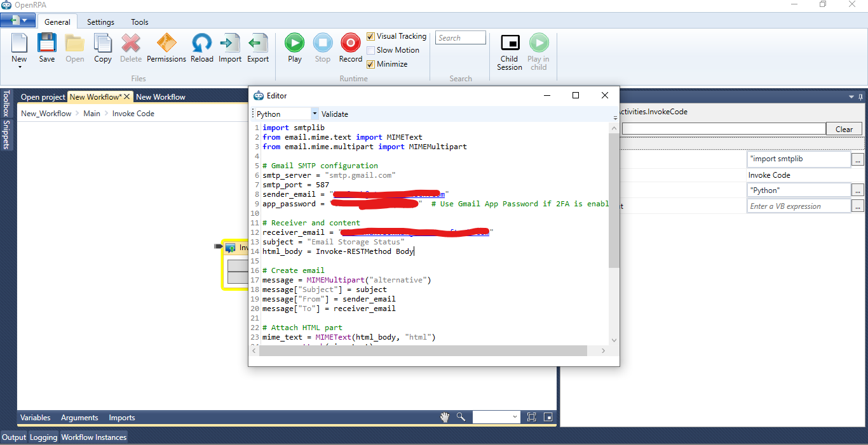
Task: Show the Output panel tab
Action: coord(14,437)
